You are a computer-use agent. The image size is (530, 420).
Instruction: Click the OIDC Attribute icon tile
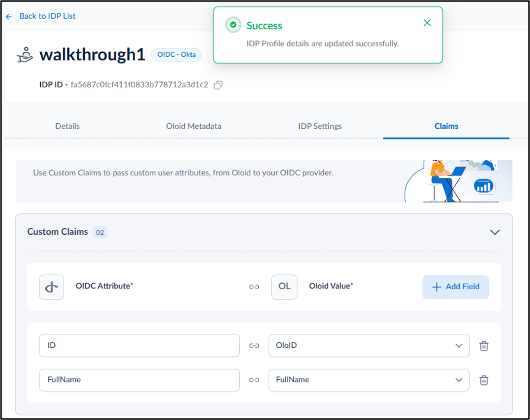(x=51, y=287)
